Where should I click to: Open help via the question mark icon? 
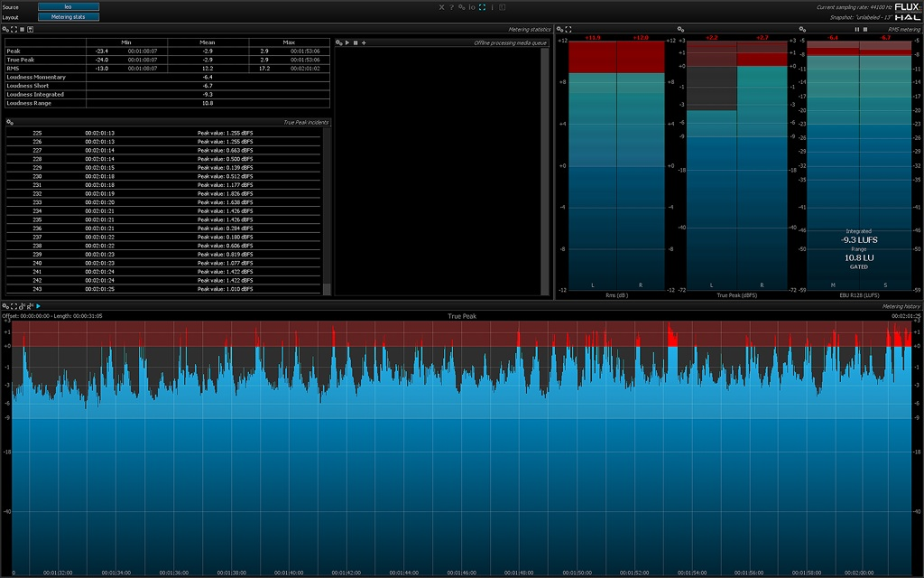click(451, 7)
